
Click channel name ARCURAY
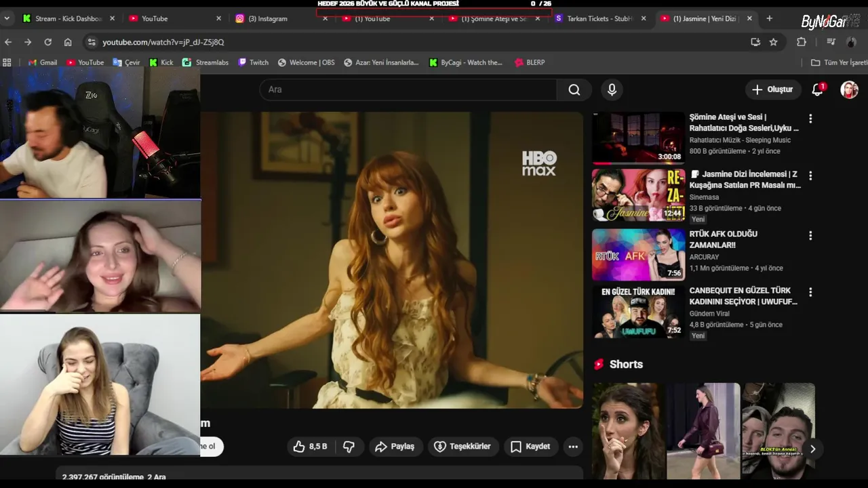tap(704, 258)
